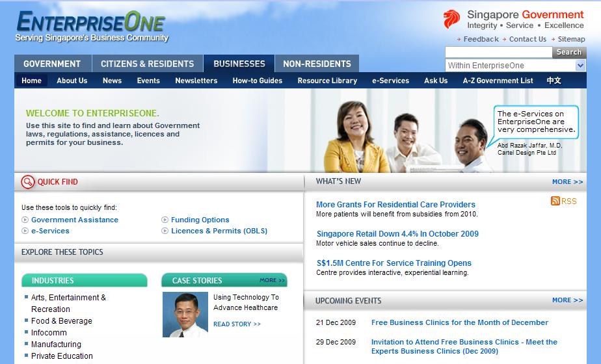Click the orange RSS feed icon
Screen dimensions: 601x364
[x=555, y=201]
